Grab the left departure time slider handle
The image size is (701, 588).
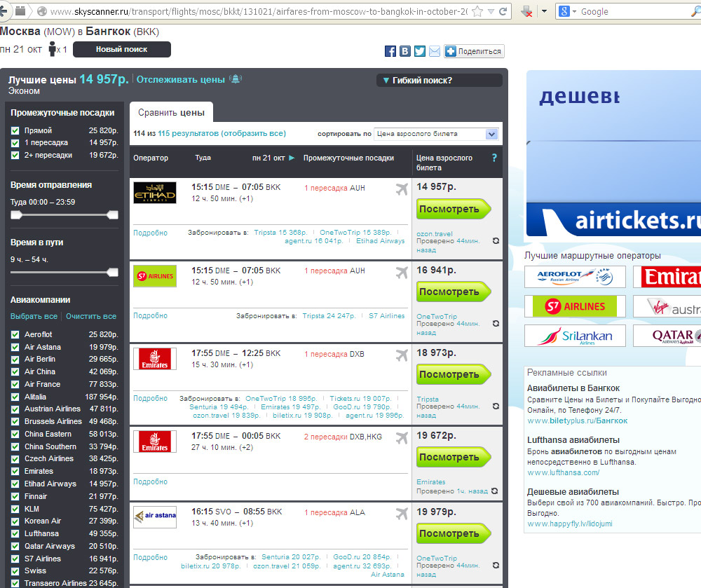tap(16, 215)
